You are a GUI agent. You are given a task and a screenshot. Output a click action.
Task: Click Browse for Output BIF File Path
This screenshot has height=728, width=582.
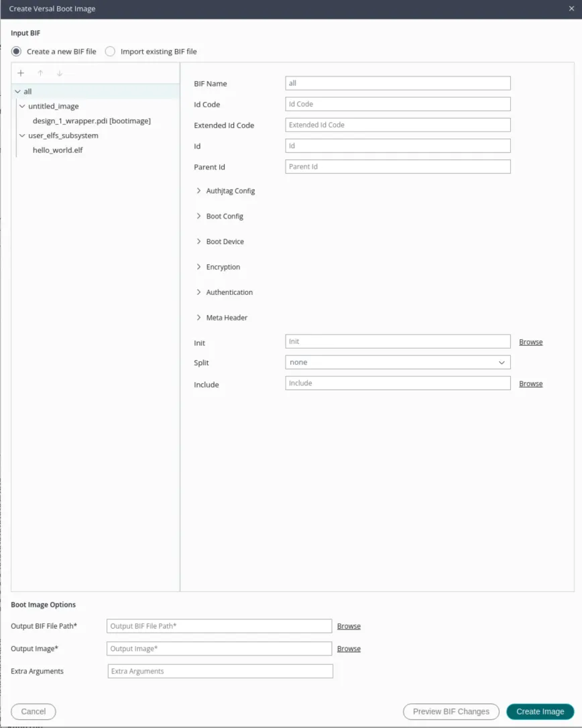(x=349, y=626)
